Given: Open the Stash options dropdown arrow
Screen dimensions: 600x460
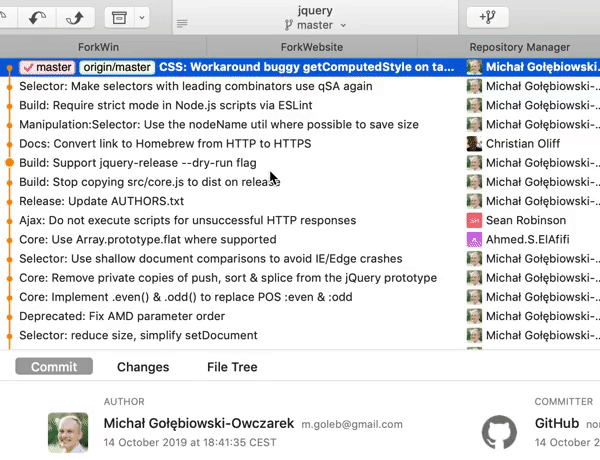Looking at the screenshot, I should (142, 18).
